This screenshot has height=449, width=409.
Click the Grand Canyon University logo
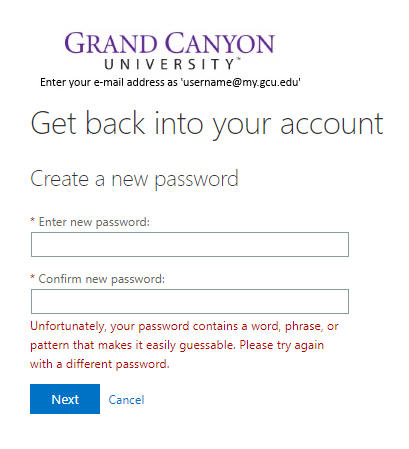click(x=169, y=51)
